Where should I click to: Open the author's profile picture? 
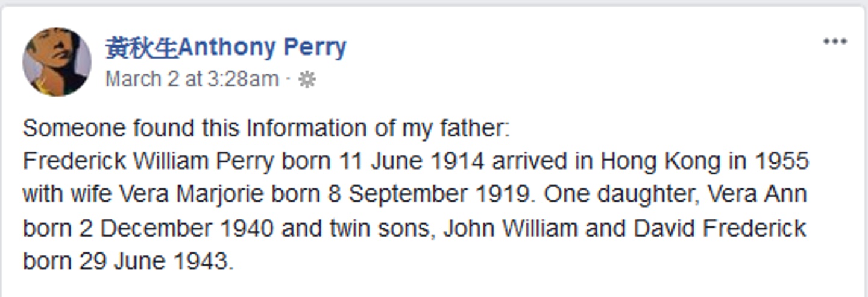57,62
